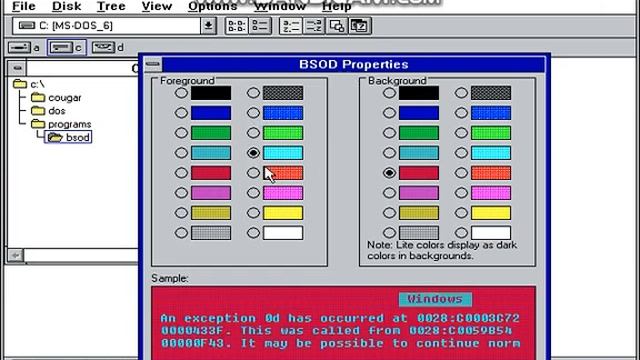This screenshot has height=360, width=640.
Task: Click the all file details toolbar icon
Action: 260,26
